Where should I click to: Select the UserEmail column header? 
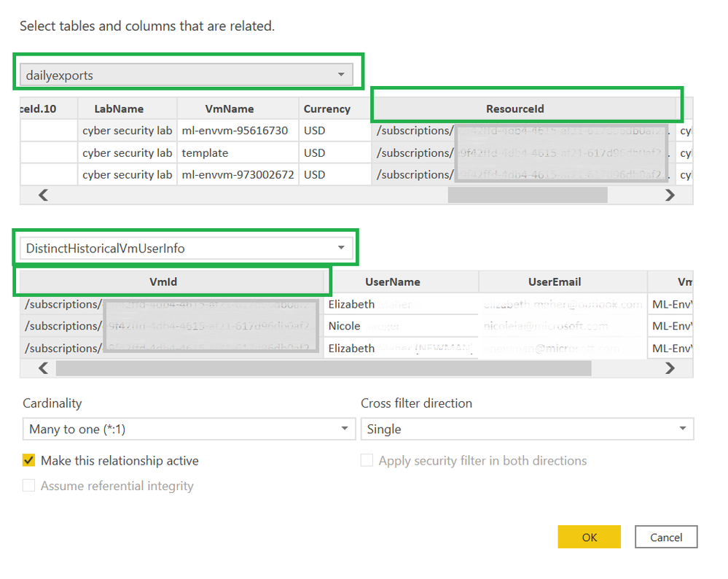[555, 281]
